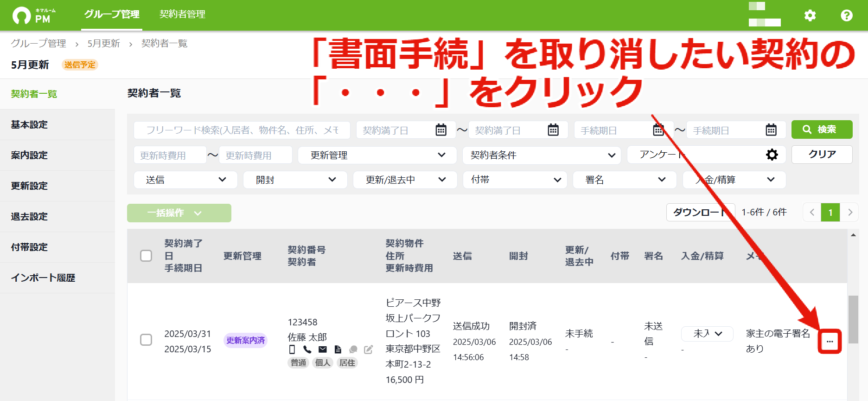The width and height of the screenshot is (868, 401).
Task: Open the calendar for first 契約満了日 field
Action: 441,130
